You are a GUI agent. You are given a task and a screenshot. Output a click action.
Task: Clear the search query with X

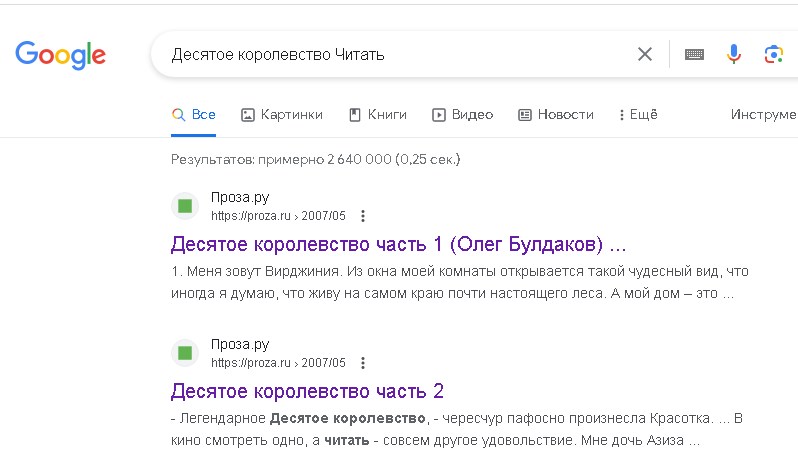(x=645, y=54)
